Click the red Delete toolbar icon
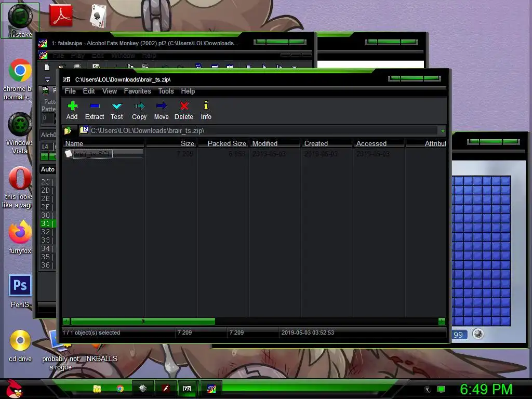This screenshot has width=532, height=399. coord(184,111)
